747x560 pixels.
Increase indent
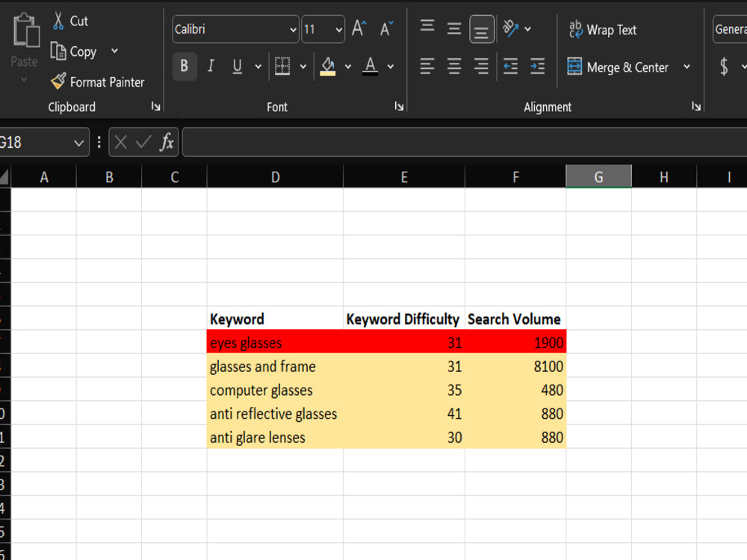point(537,66)
